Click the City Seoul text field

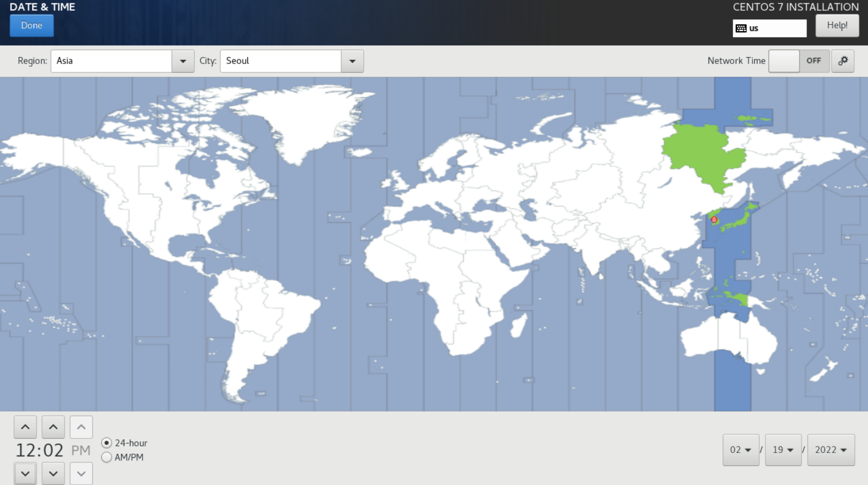click(x=281, y=61)
